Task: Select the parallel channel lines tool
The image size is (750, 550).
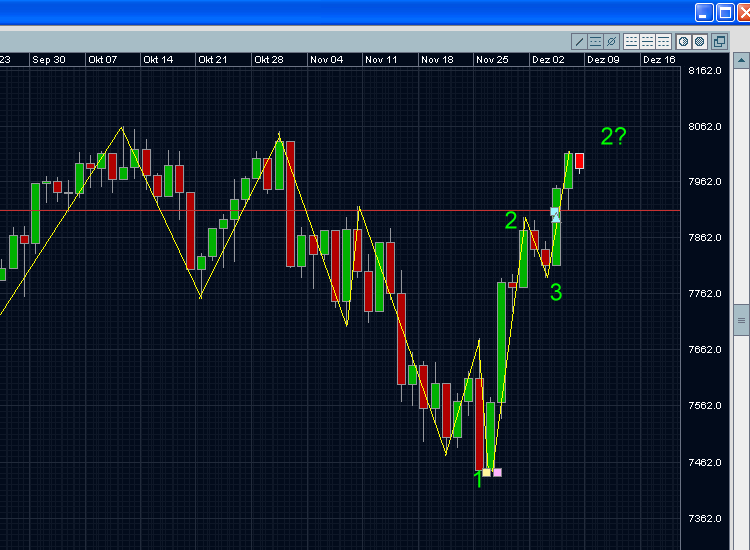Action: [596, 42]
